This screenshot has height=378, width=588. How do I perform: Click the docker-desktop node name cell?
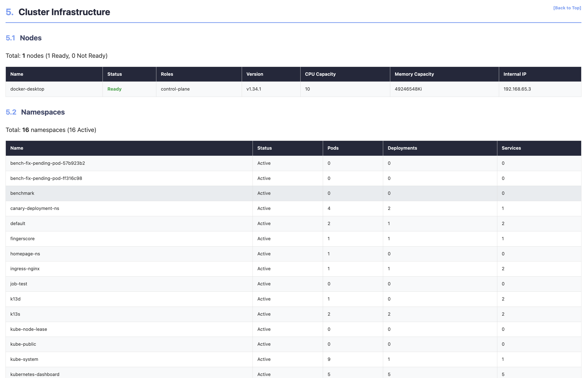coord(27,89)
